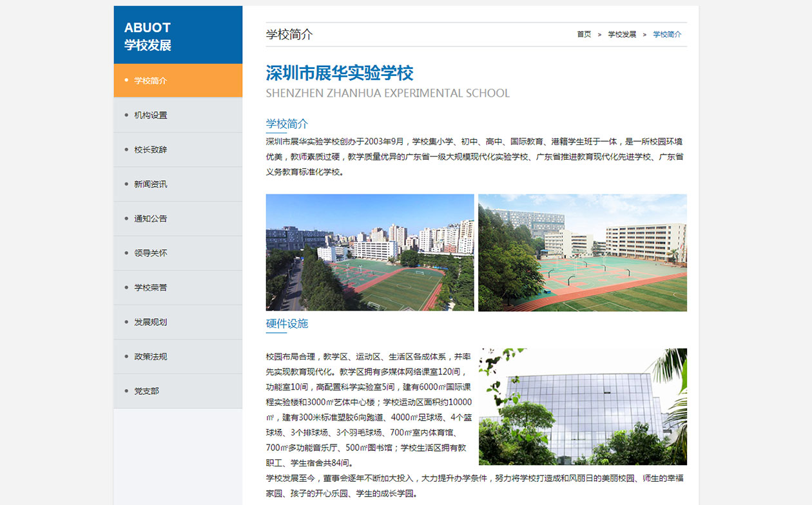Open the 学校简介 sidebar item
The height and width of the screenshot is (505, 812).
coord(178,81)
